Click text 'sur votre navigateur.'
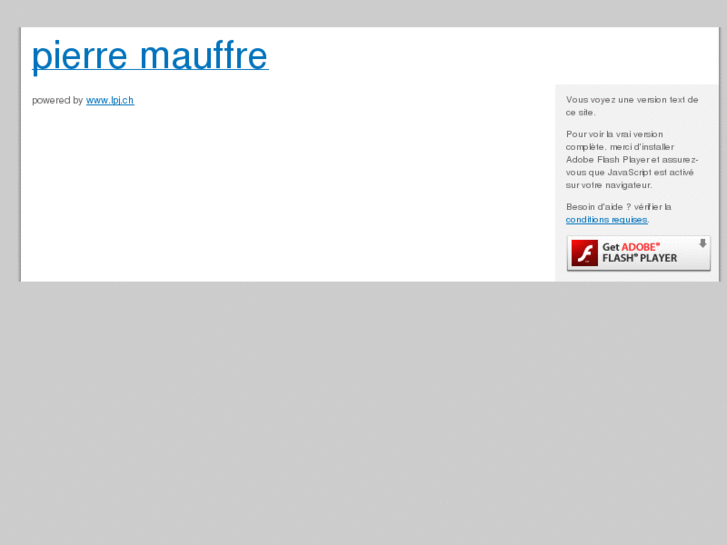The image size is (727, 545). tap(609, 185)
